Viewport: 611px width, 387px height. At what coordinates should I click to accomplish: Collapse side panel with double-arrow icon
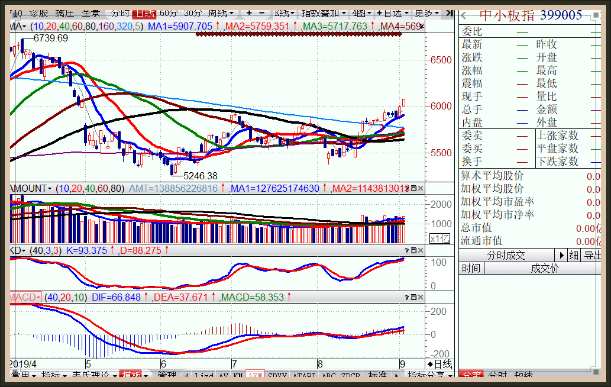tap(449, 14)
